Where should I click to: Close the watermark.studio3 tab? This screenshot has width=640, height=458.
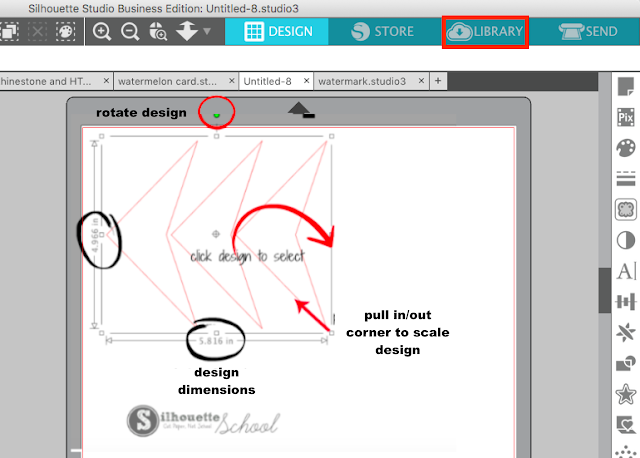point(421,81)
